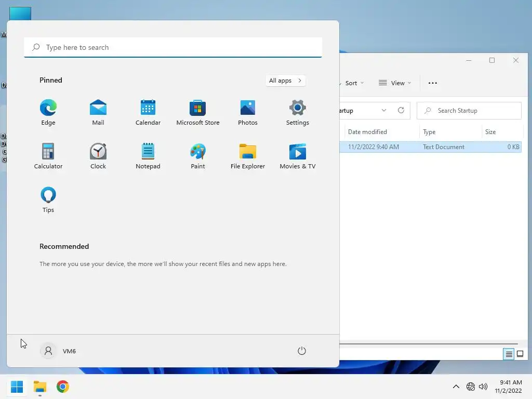Image resolution: width=532 pixels, height=399 pixels.
Task: Open Settings from pinned apps
Action: [x=298, y=113]
